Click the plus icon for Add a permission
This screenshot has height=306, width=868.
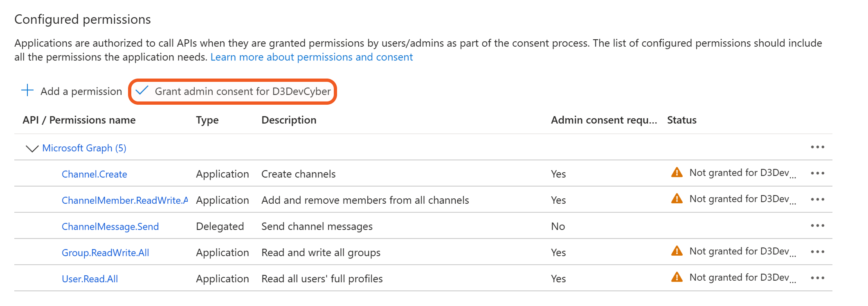[27, 90]
